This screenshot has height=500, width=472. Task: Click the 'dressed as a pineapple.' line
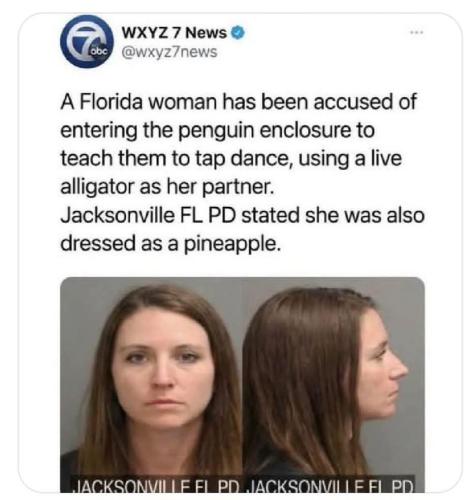tap(169, 244)
